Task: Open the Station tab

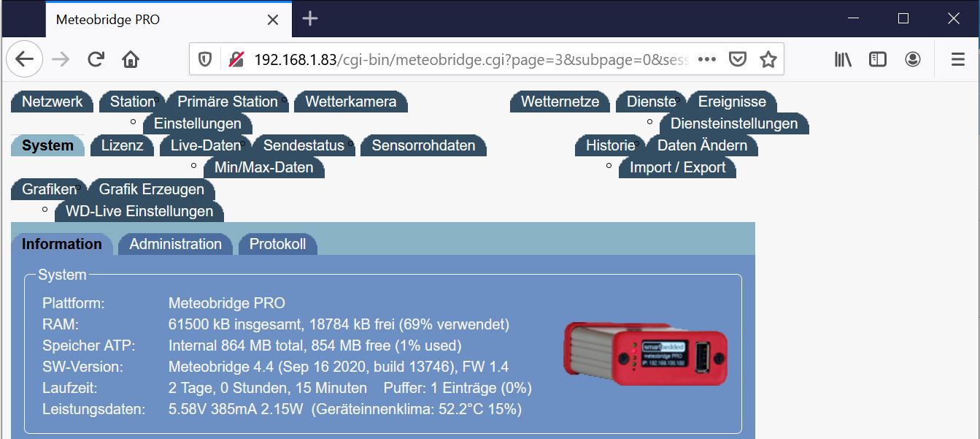Action: 133,102
